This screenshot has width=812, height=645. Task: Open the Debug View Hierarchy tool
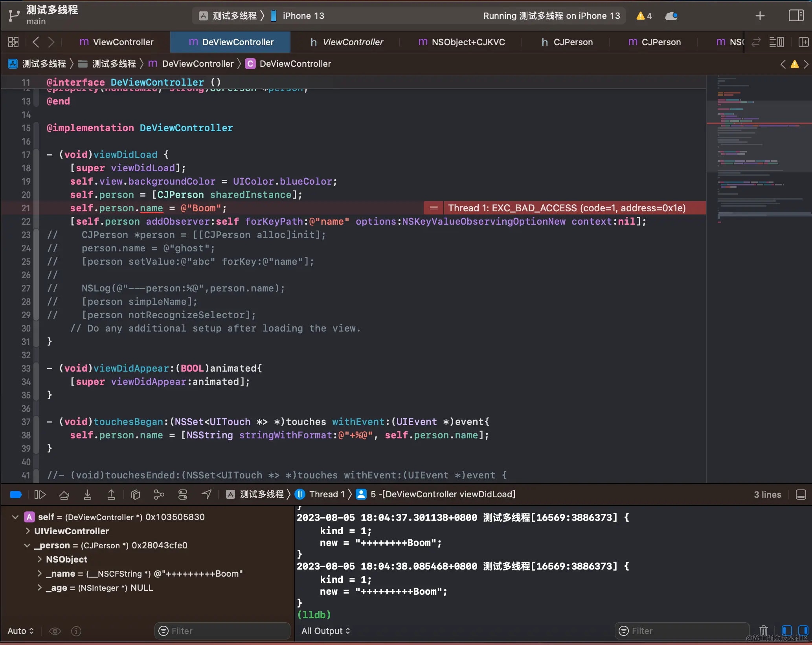coord(136,495)
